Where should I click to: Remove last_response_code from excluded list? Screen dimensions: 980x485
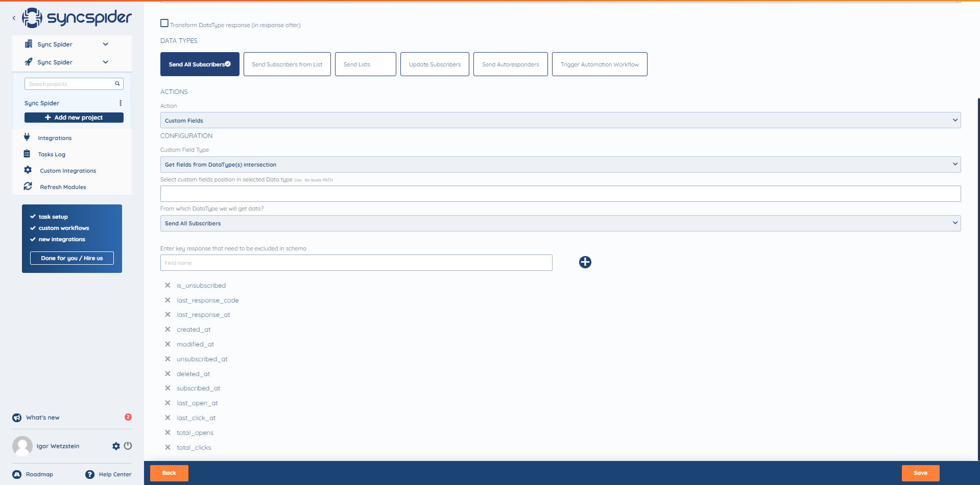coord(168,300)
